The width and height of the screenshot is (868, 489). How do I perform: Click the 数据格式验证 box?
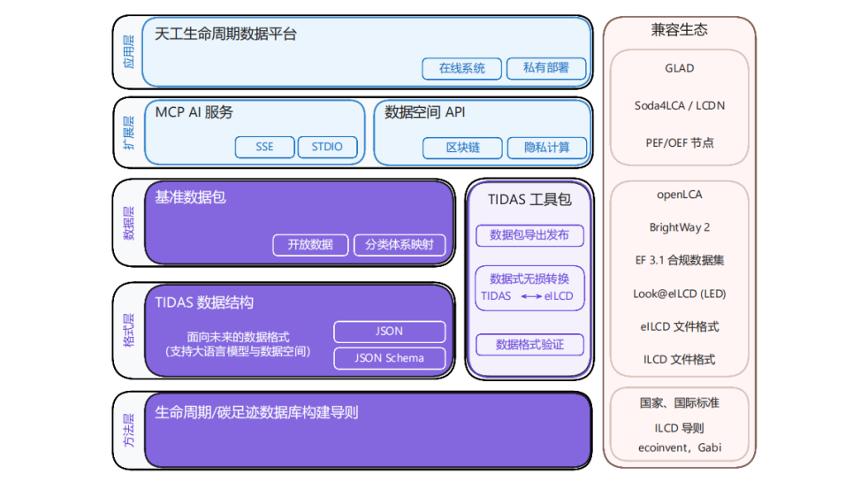529,345
